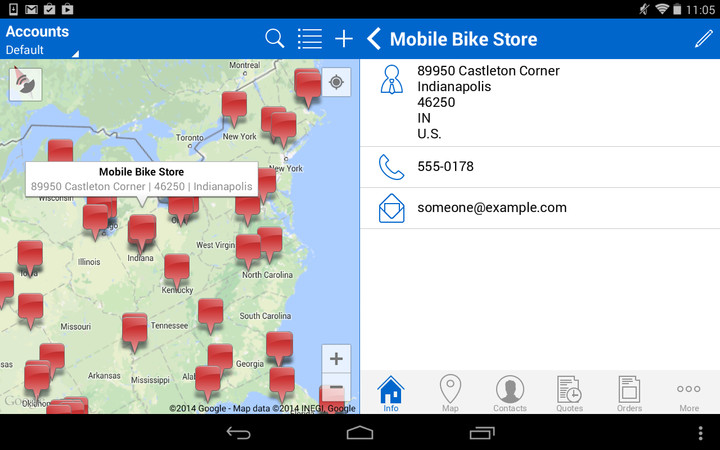Open the search magnifier in Accounts
The width and height of the screenshot is (720, 450).
tap(275, 39)
